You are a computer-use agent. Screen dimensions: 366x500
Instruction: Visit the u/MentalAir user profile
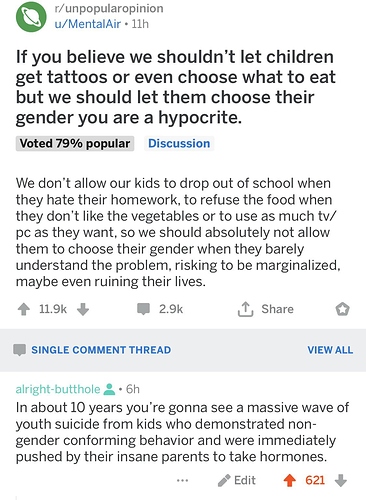pyautogui.click(x=88, y=24)
